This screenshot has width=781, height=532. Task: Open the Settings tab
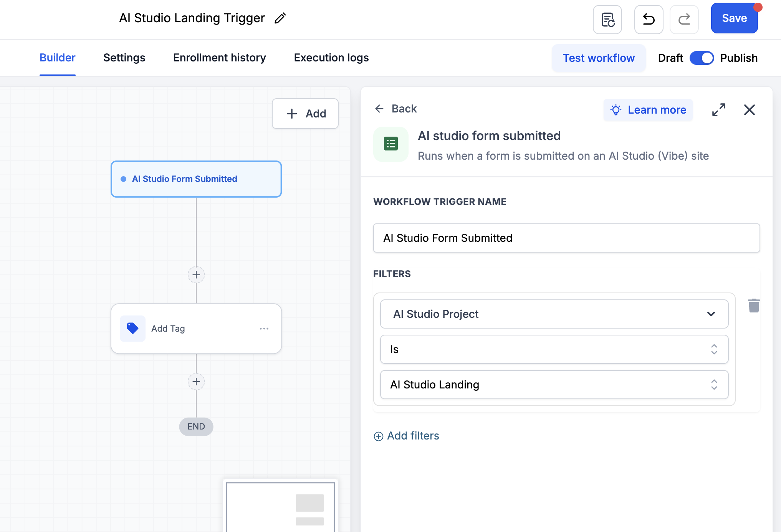(124, 58)
